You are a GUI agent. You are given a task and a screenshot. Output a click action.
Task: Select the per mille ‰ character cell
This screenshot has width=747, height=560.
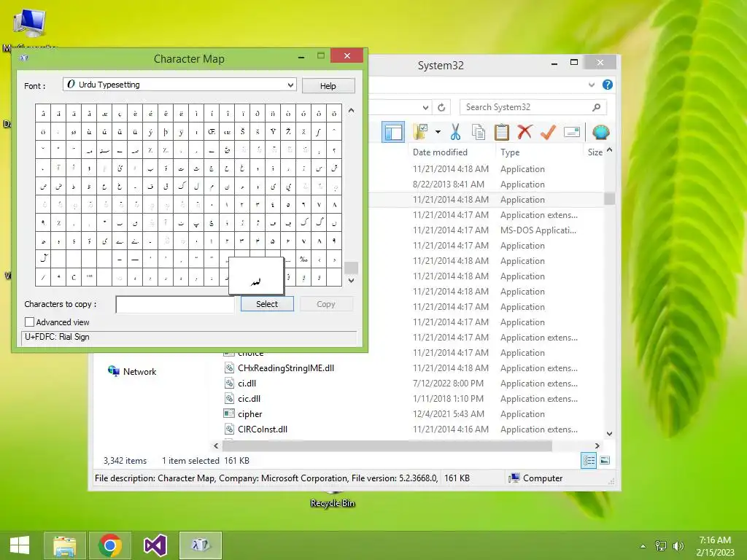coord(304,260)
